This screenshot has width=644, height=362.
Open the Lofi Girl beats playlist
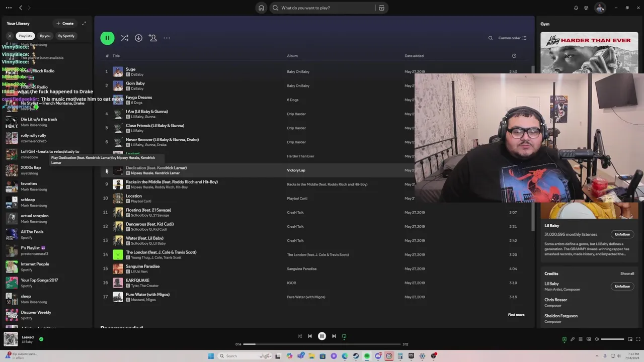[x=47, y=154]
